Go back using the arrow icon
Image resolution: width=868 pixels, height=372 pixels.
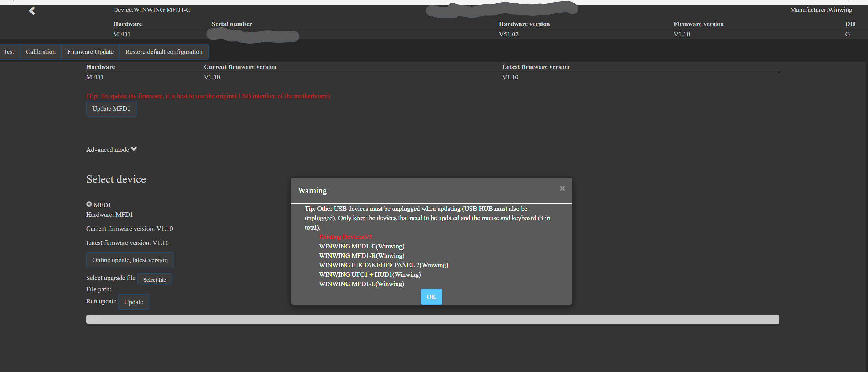32,11
